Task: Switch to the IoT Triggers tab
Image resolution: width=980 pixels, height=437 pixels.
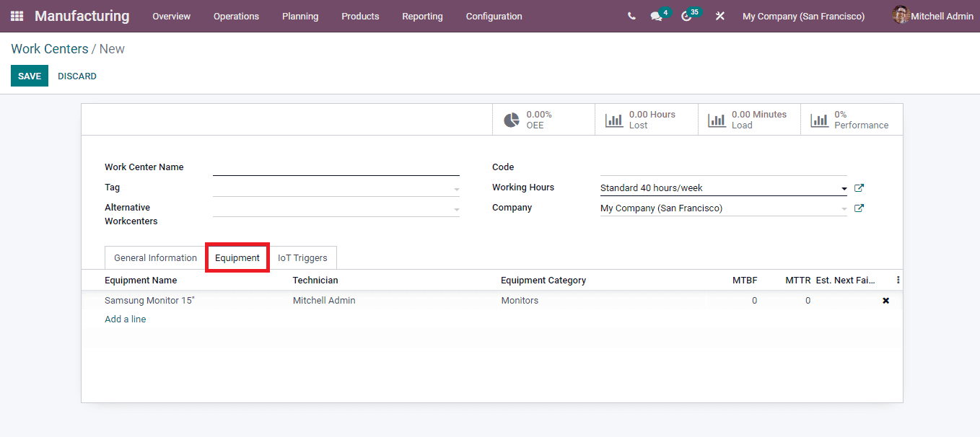Action: [x=303, y=257]
